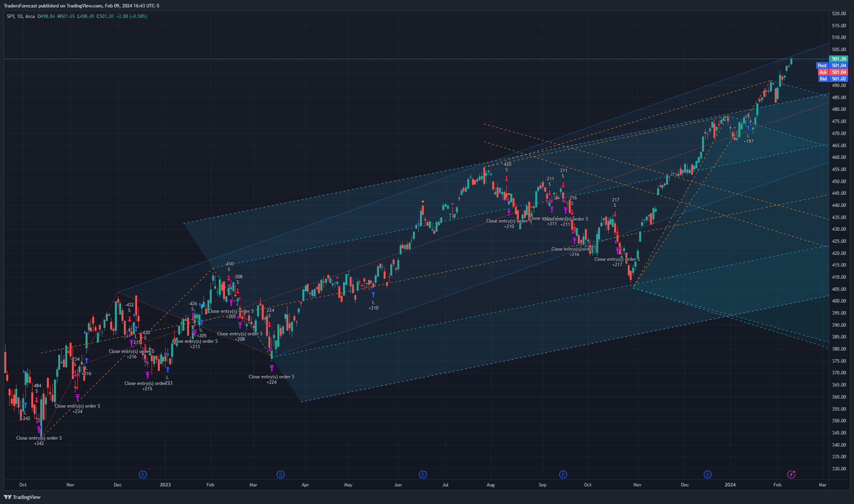Click the SPY, 1D, Arca symbol title
The image size is (854, 504).
(x=21, y=16)
